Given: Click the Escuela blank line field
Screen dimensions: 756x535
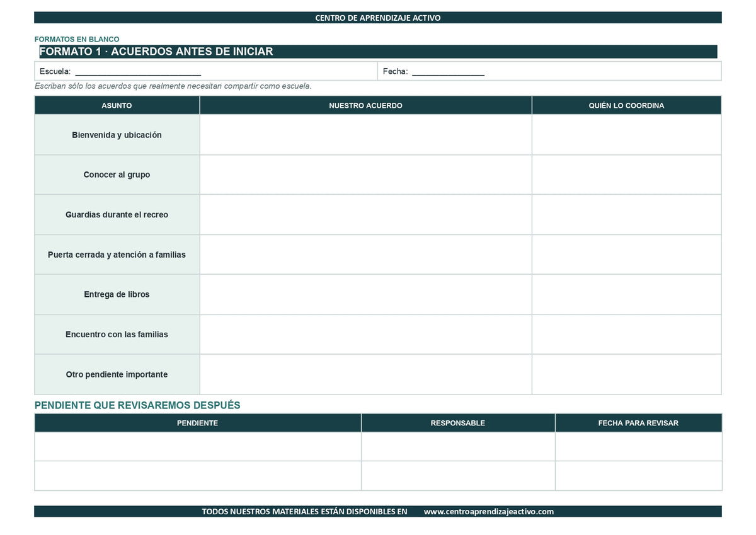Looking at the screenshot, I should [138, 72].
